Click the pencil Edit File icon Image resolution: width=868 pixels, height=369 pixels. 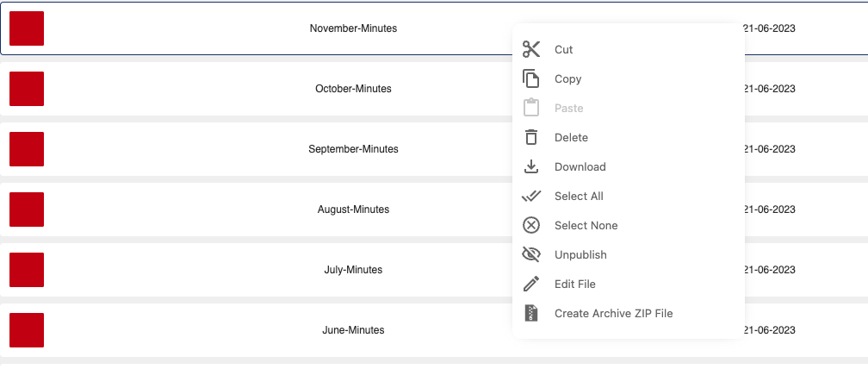pyautogui.click(x=530, y=284)
